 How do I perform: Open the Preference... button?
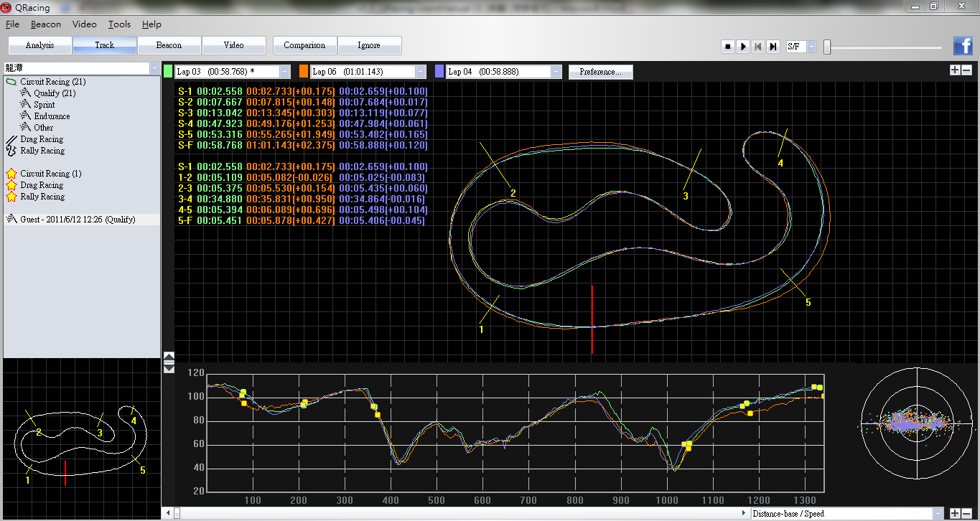601,72
